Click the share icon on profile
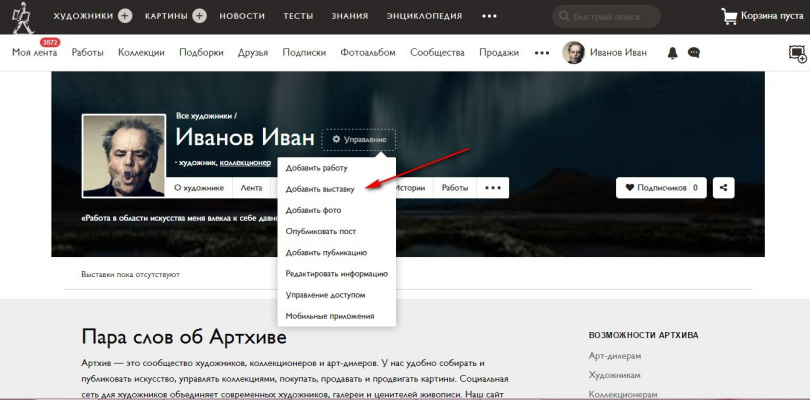This screenshot has width=810, height=400. pos(723,187)
